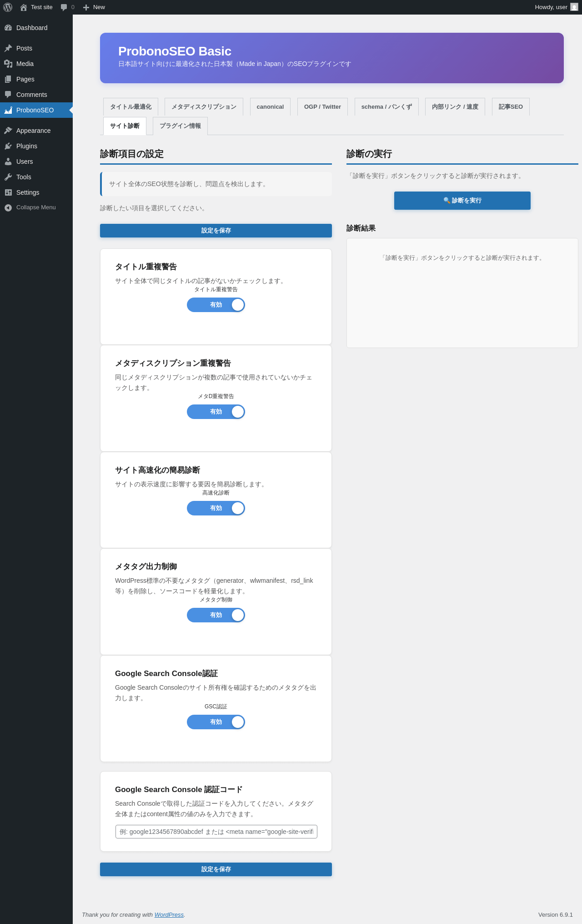The height and width of the screenshot is (924, 582).
Task: Open the メタディスクリプション tab
Action: click(x=204, y=107)
